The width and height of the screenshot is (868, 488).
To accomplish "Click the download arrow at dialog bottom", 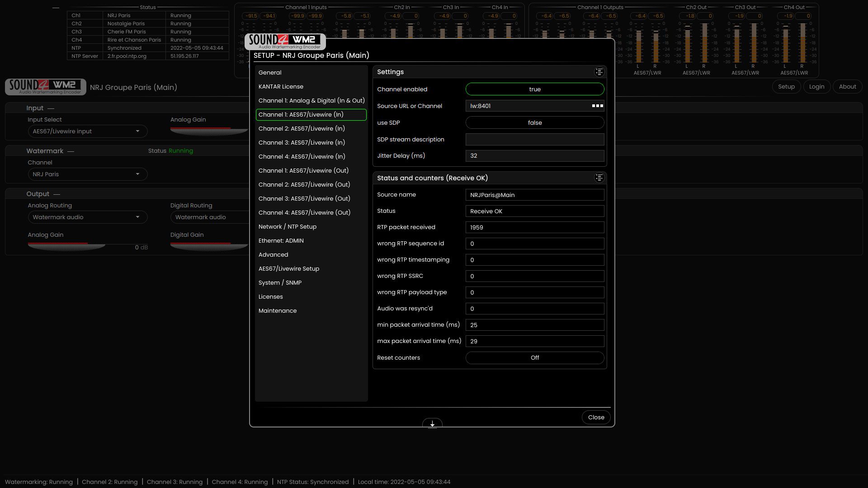I will 432,424.
